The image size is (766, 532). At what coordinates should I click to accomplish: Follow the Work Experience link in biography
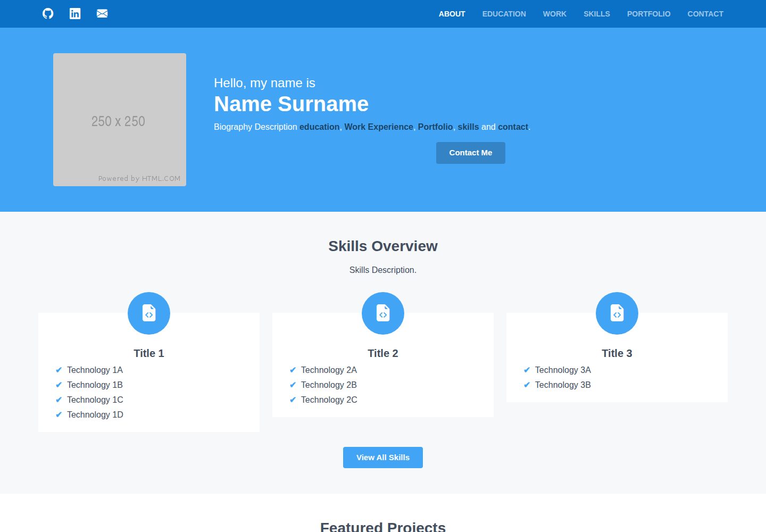coord(379,127)
